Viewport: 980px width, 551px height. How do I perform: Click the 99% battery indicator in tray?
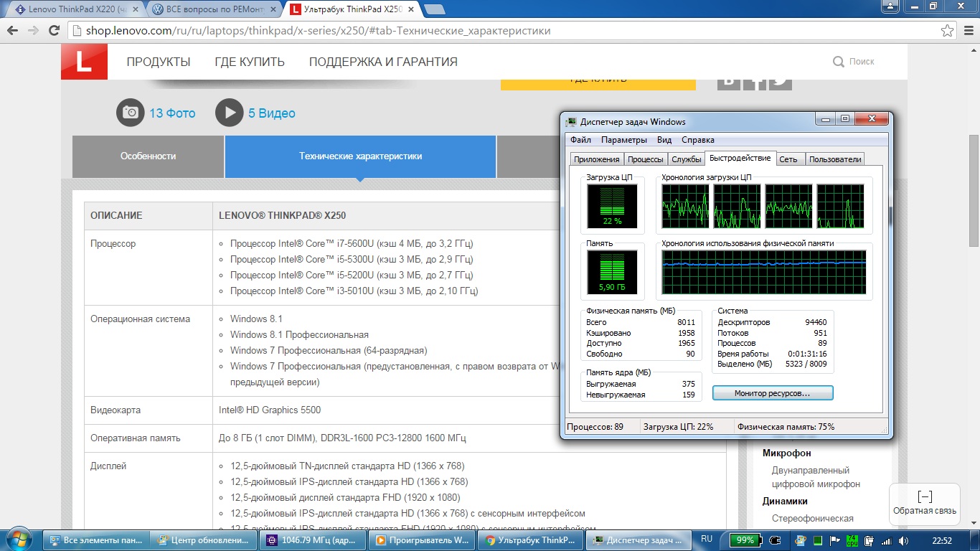[x=745, y=540]
